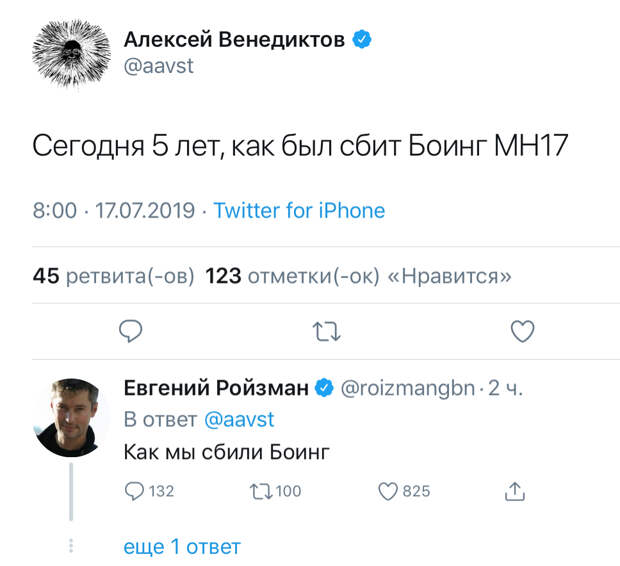Click the @aavst mention in reply
The height and width of the screenshot is (566, 620).
tap(239, 419)
